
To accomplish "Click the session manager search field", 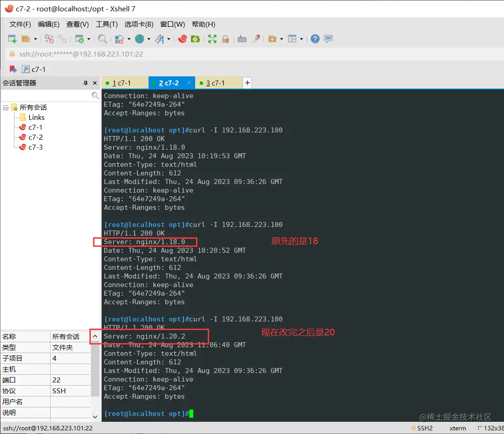I will click(47, 95).
